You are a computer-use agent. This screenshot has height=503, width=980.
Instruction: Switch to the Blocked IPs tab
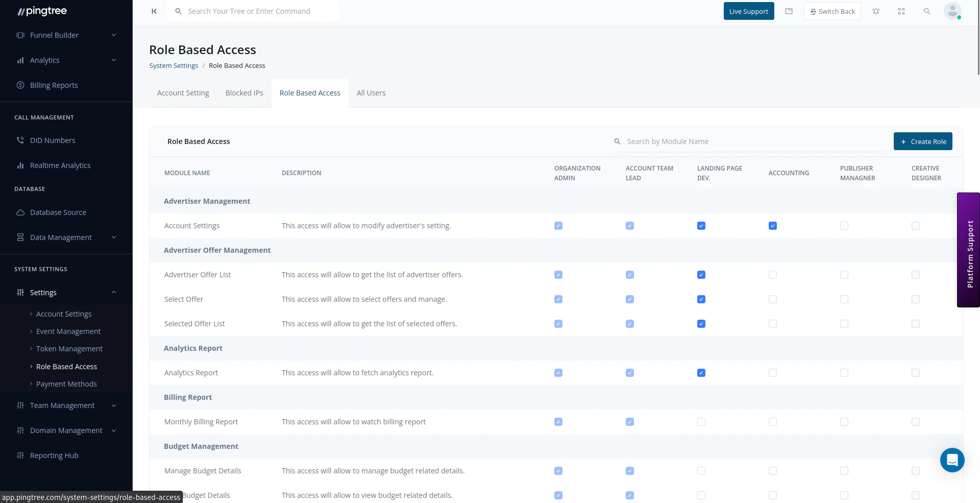coord(244,92)
